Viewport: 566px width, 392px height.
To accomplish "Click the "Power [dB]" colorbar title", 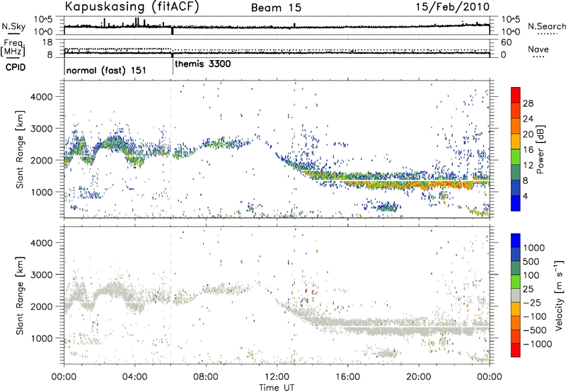I will pyautogui.click(x=541, y=149).
